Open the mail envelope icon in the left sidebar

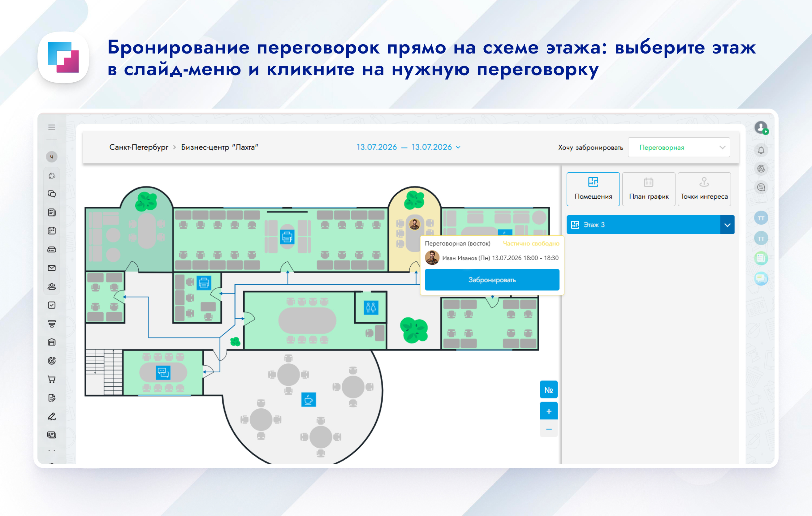click(x=52, y=268)
